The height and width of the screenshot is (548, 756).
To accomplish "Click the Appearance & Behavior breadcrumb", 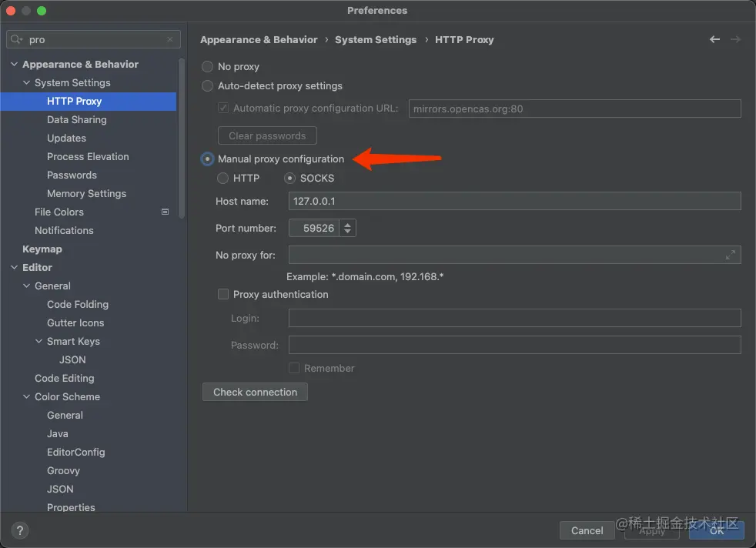I will click(x=259, y=39).
